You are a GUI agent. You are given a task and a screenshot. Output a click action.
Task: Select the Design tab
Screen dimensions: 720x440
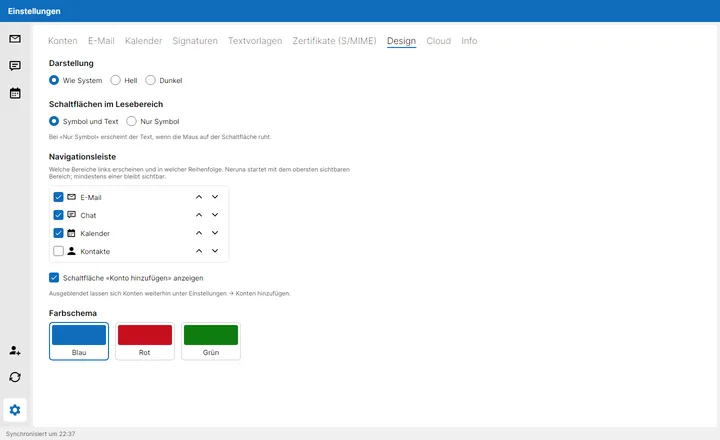pos(401,41)
